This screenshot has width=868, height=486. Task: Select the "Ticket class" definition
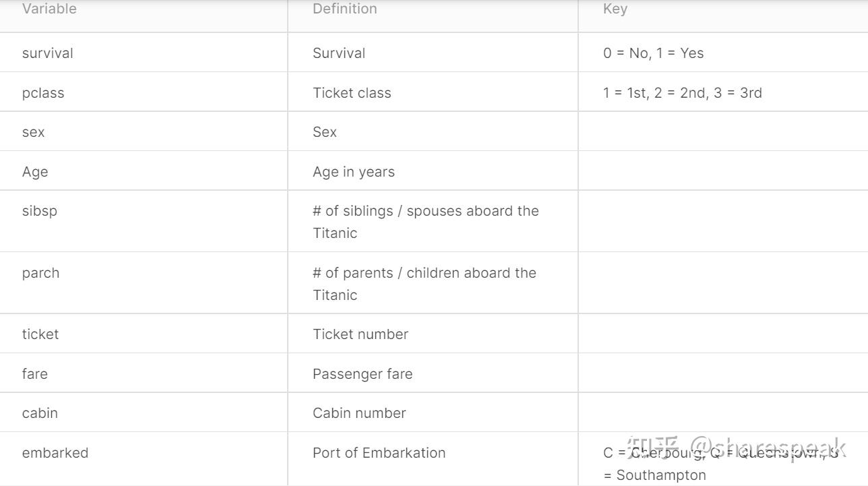[x=352, y=93]
